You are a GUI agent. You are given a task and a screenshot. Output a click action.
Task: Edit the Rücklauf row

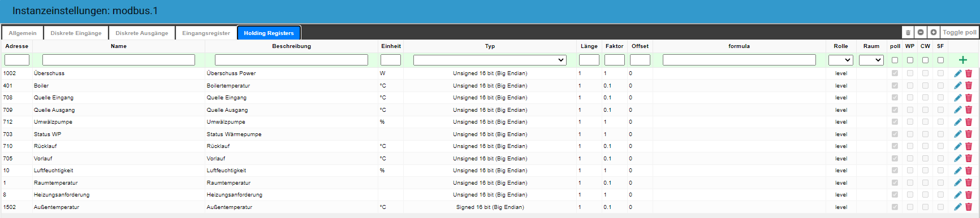point(957,146)
